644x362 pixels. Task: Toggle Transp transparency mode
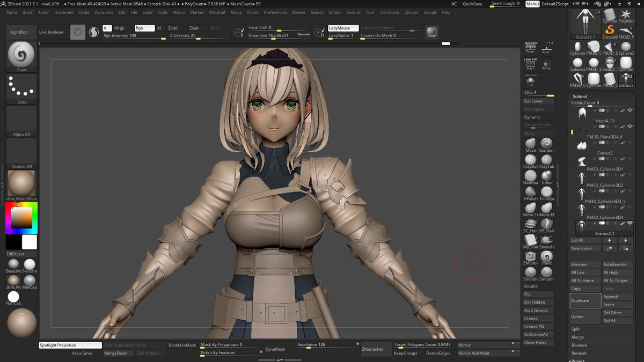point(546,64)
